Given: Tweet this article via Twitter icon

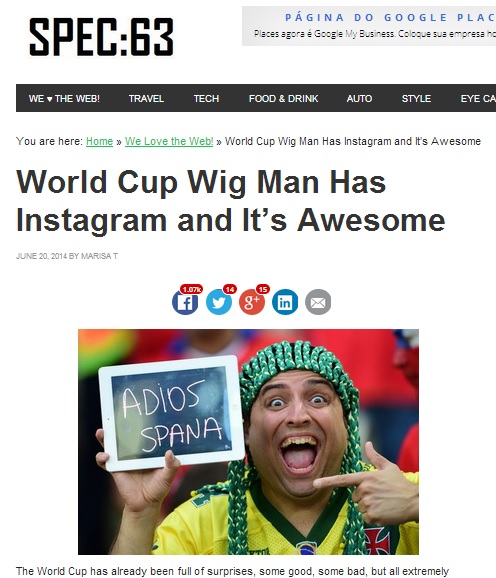Looking at the screenshot, I should pos(219,302).
